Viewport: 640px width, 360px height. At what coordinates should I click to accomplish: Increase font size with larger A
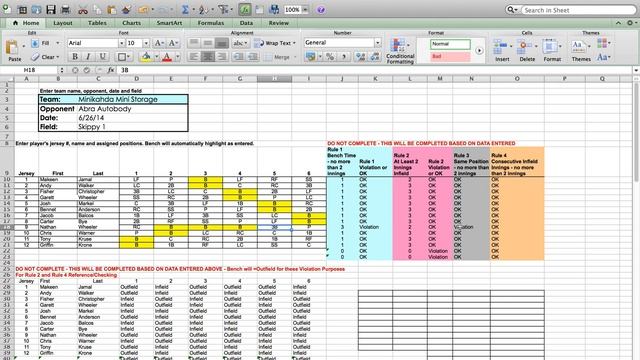point(158,43)
